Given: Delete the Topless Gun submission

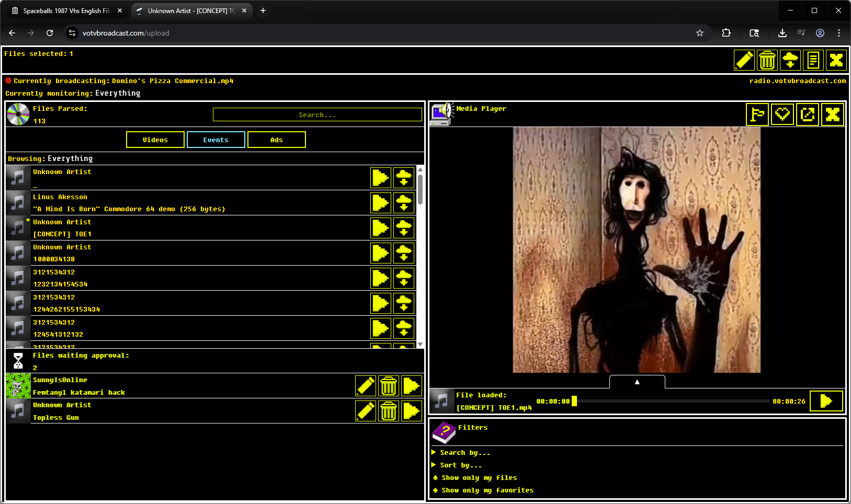Looking at the screenshot, I should tap(389, 411).
